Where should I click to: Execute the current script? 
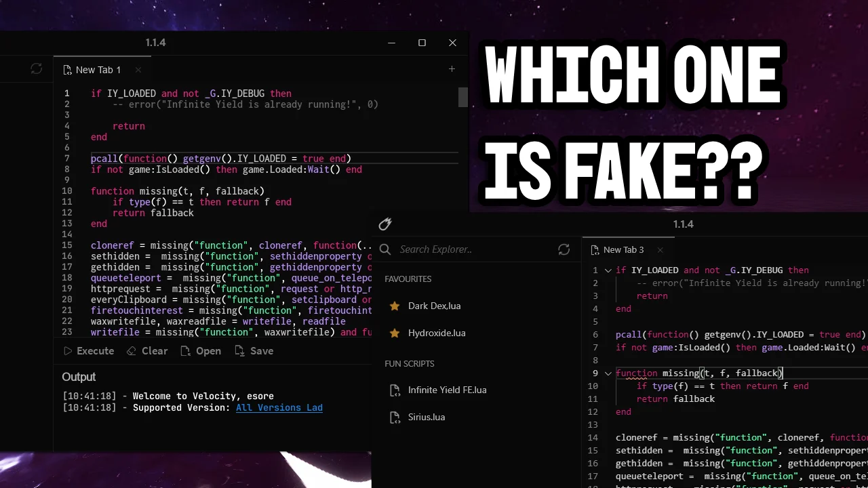point(89,351)
